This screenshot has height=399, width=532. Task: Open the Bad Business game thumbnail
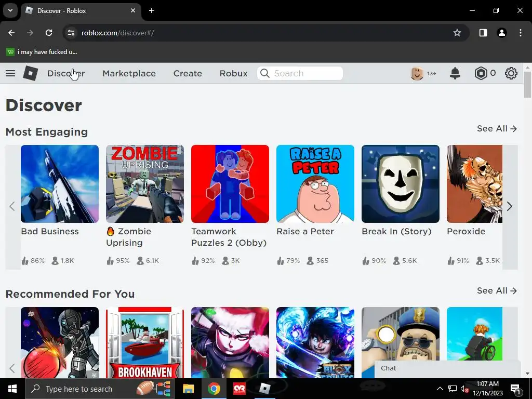coord(60,184)
